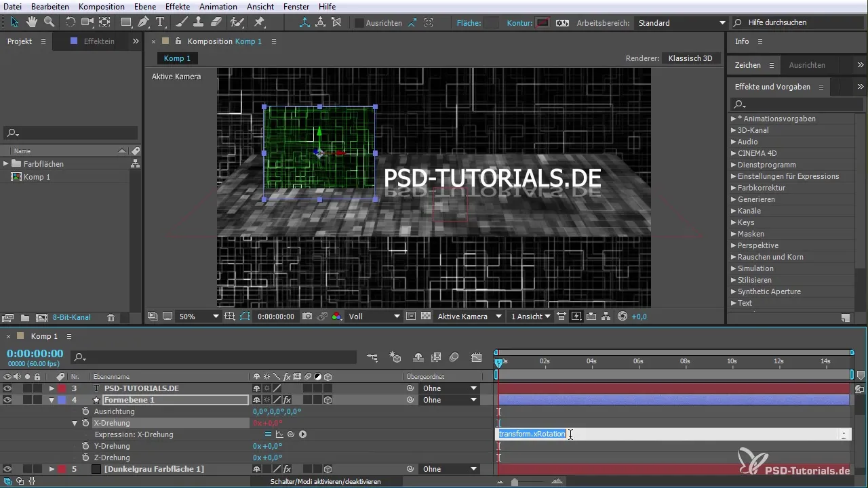Open the expression language menu play icon

click(x=302, y=434)
